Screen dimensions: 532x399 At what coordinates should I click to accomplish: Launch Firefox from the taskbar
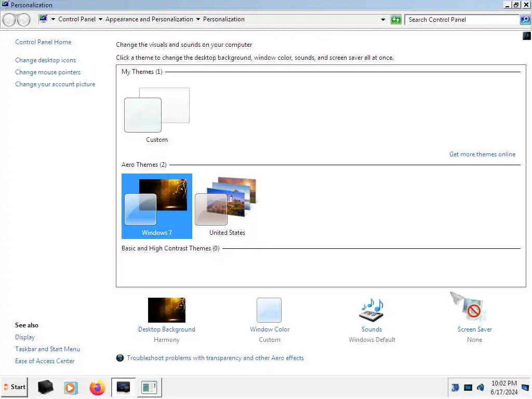(97, 388)
